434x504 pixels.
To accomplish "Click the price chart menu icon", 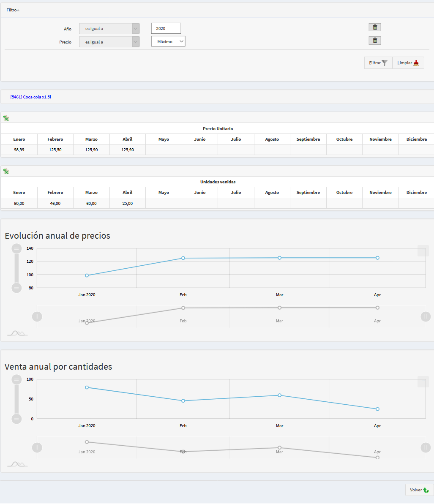I will point(423,251).
